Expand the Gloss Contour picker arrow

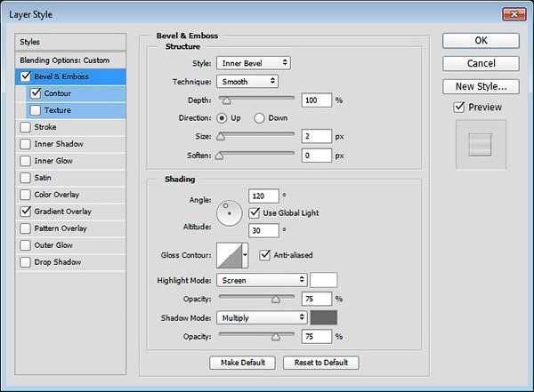[245, 255]
